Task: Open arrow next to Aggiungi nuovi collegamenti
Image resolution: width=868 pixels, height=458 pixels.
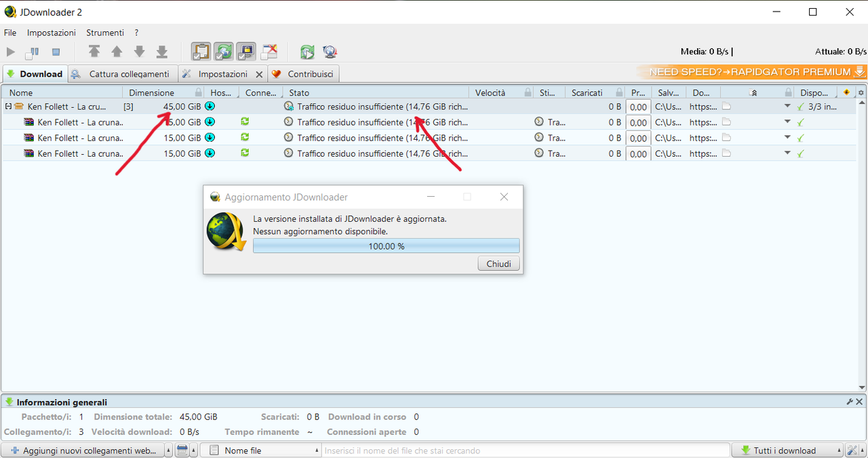Action: pyautogui.click(x=169, y=451)
